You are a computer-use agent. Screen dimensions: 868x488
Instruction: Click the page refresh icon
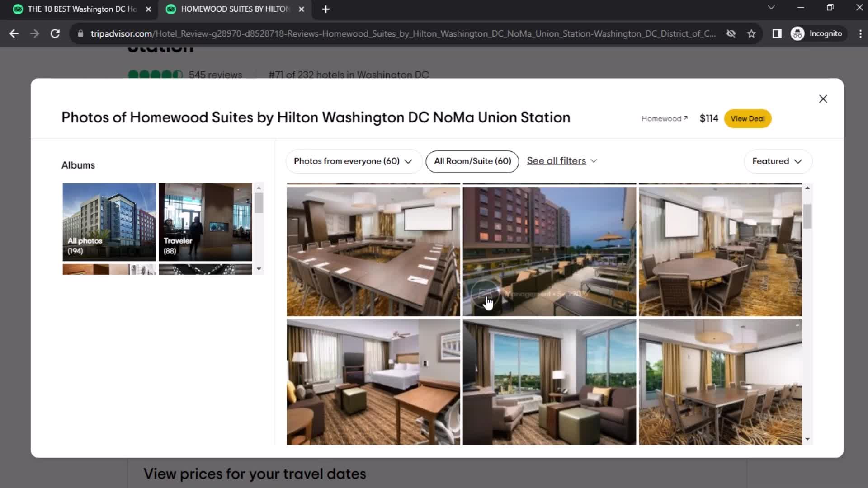[x=55, y=33]
